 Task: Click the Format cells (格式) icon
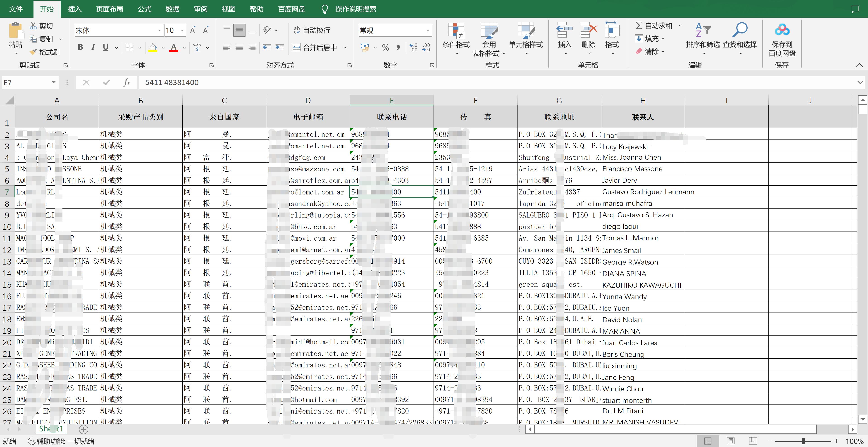[x=612, y=30]
